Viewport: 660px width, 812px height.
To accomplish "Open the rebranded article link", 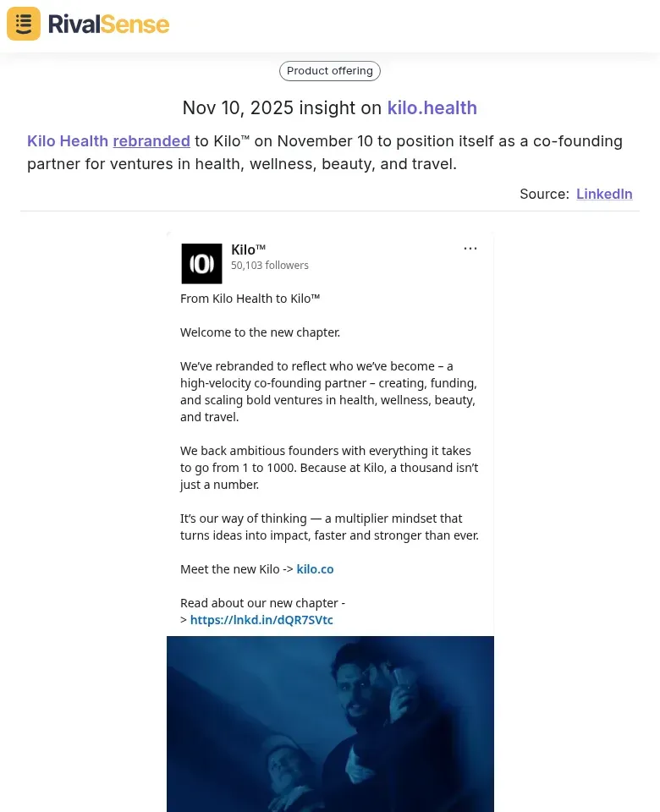I will coord(151,140).
